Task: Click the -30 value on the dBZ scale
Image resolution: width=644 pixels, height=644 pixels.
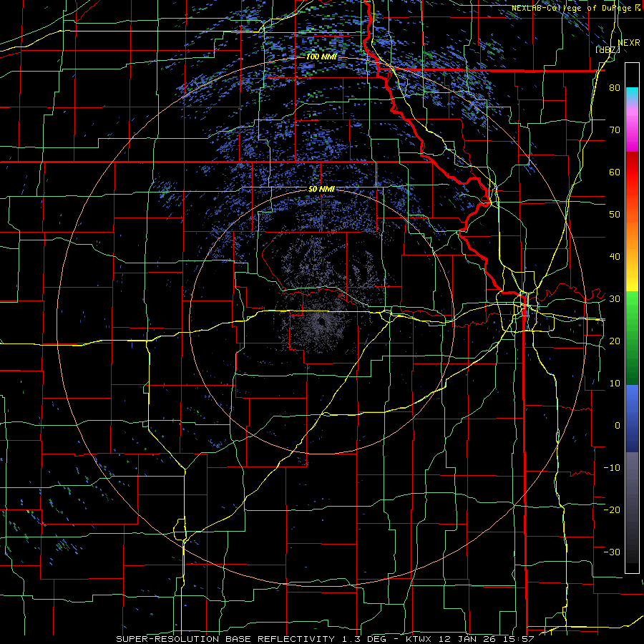Action: click(x=612, y=552)
